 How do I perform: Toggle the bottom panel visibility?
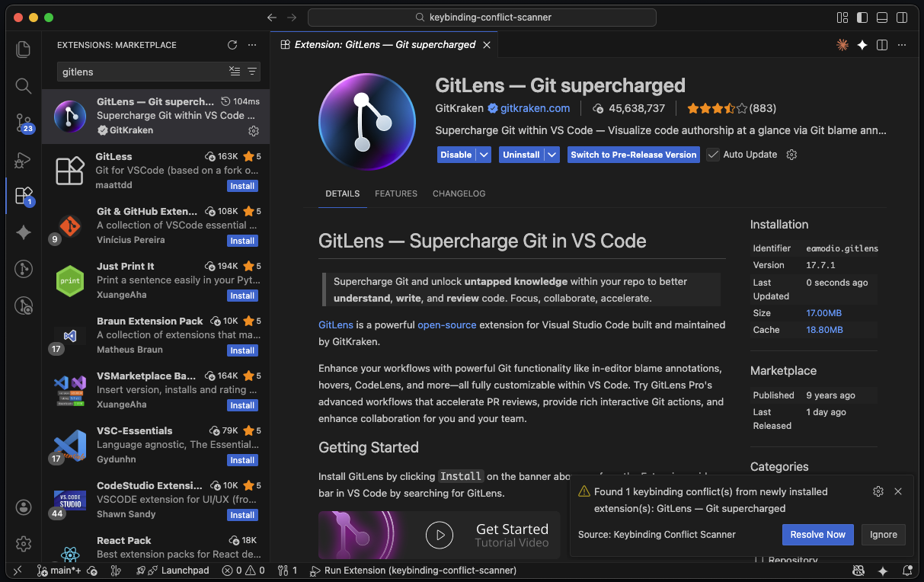tap(882, 18)
